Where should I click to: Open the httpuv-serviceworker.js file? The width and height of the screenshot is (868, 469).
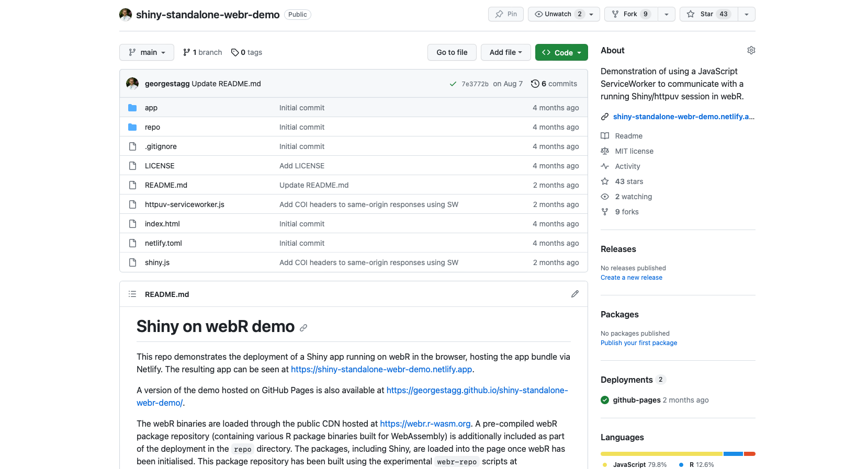[x=184, y=204]
